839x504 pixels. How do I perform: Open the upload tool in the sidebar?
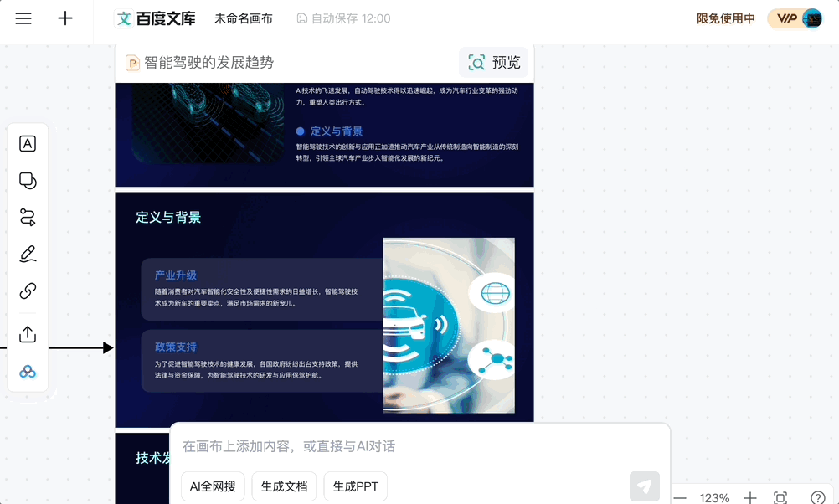[27, 334]
